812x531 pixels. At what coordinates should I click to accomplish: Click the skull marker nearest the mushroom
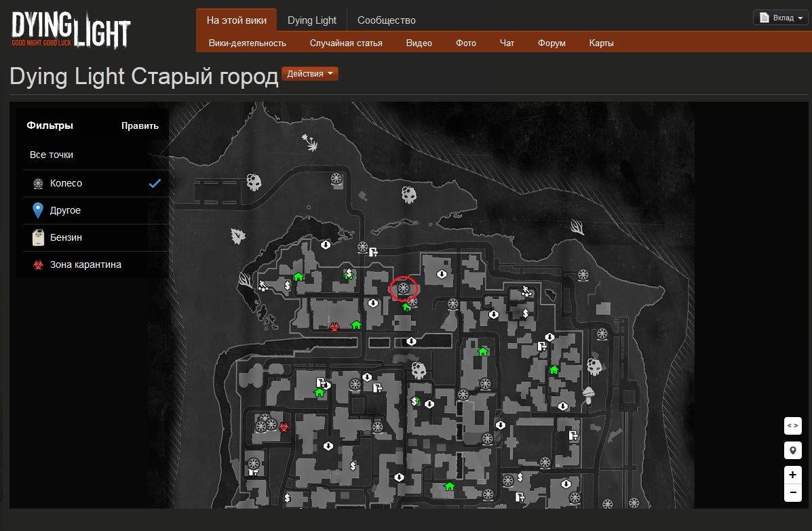click(x=594, y=366)
